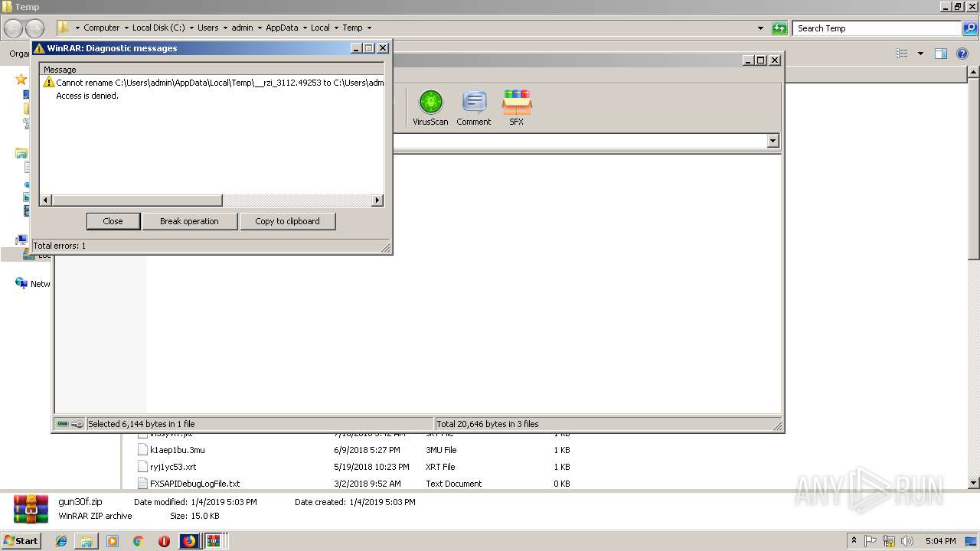This screenshot has width=980, height=551.
Task: Click the Local breadcrumb in address bar
Action: pos(320,28)
